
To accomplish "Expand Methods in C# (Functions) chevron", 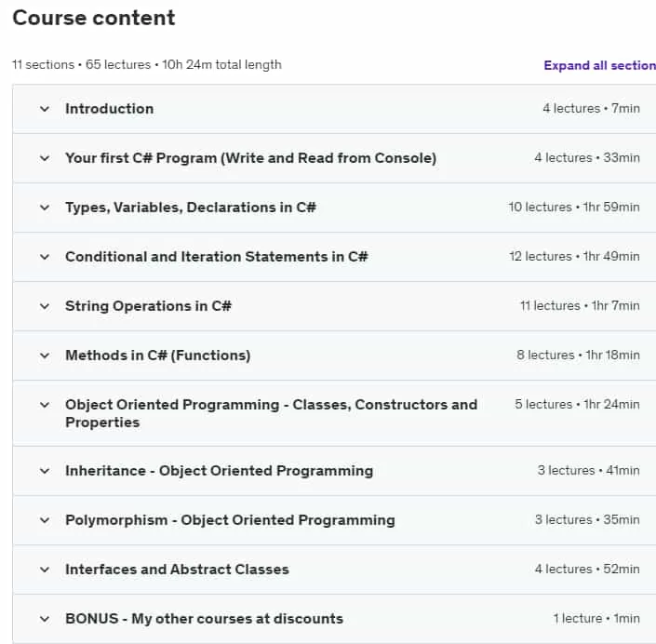I will pyautogui.click(x=45, y=356).
